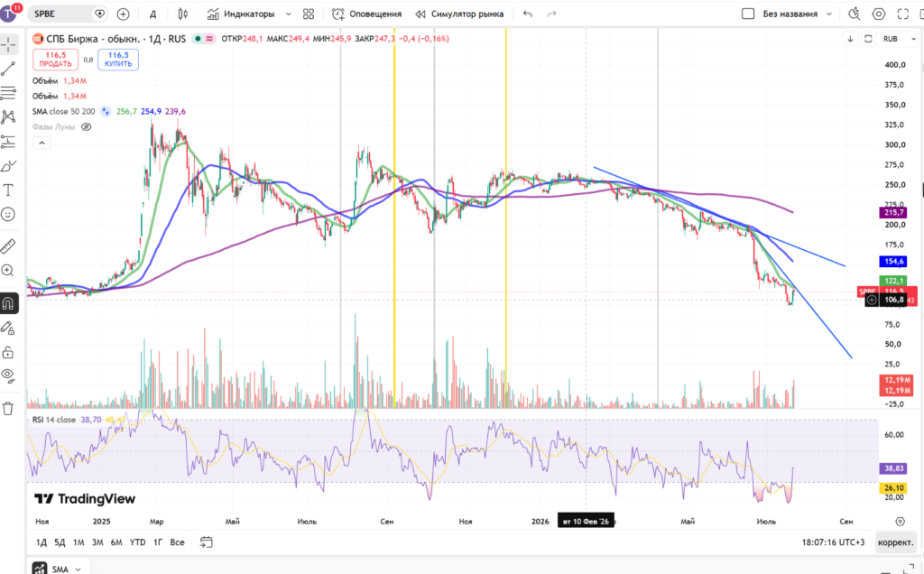The height and width of the screenshot is (574, 924).
Task: Toggle the auto-fit scale button
Action: (x=868, y=39)
